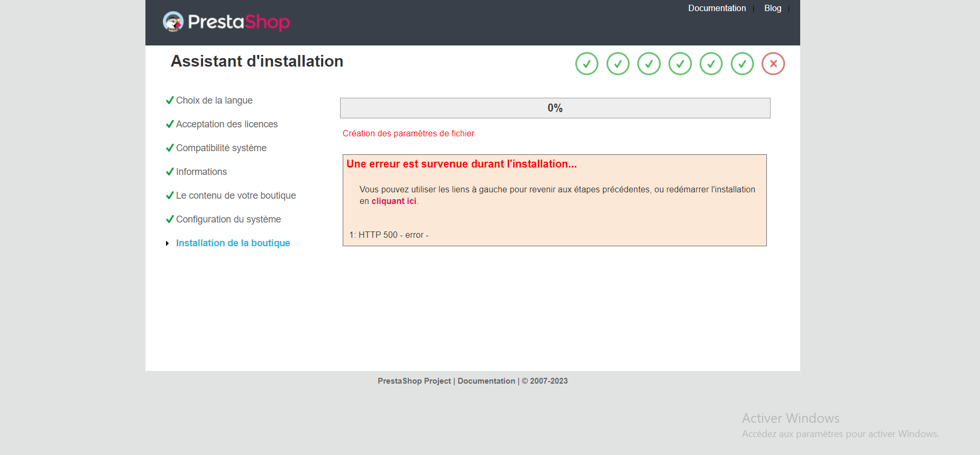Click the PrestaShop logo
The height and width of the screenshot is (455, 980).
tap(226, 22)
